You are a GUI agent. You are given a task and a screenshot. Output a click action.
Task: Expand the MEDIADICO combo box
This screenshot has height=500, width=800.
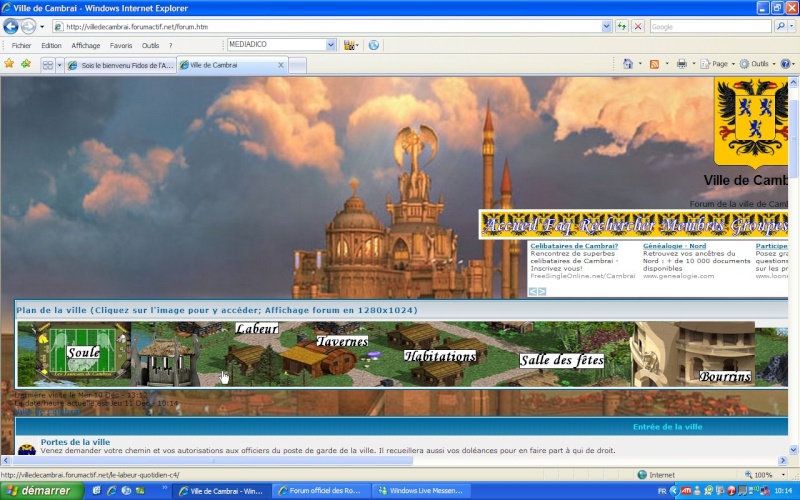[331, 45]
